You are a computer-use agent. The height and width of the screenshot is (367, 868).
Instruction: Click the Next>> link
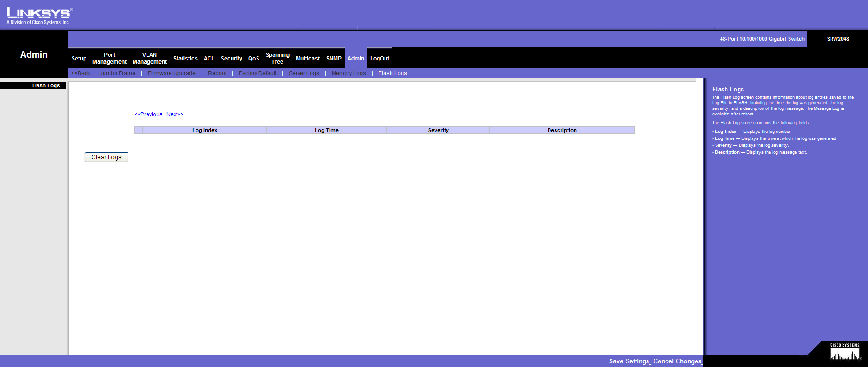[x=175, y=114]
